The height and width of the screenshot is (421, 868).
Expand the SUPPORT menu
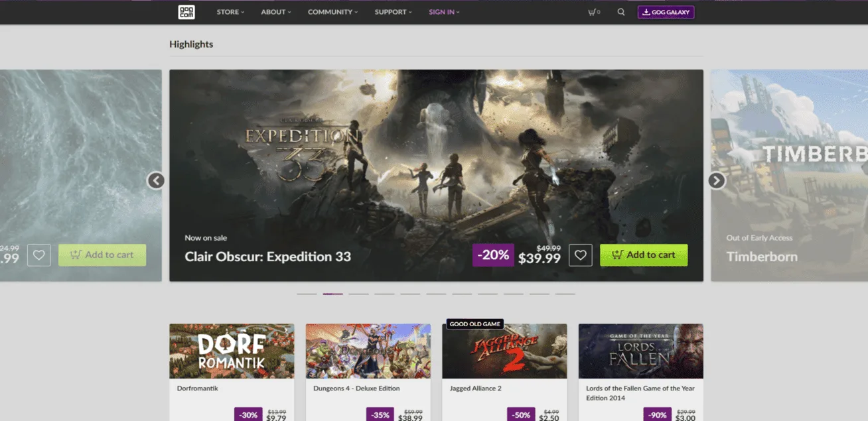(x=393, y=12)
